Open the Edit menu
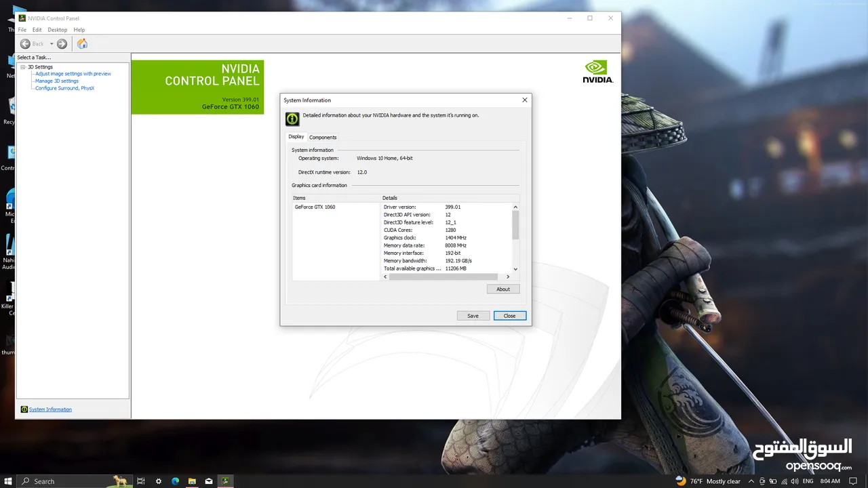Screen dimensions: 868x488 tap(37, 30)
